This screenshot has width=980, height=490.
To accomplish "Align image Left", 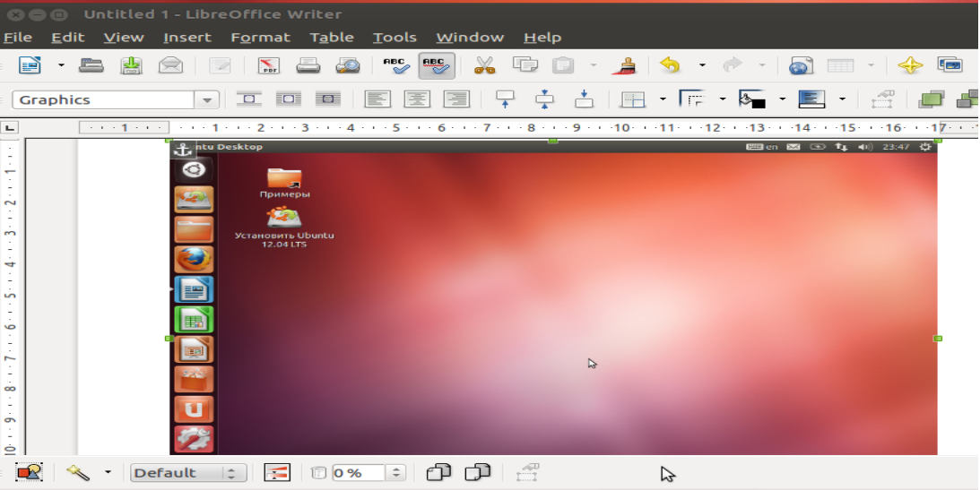I will click(x=377, y=99).
